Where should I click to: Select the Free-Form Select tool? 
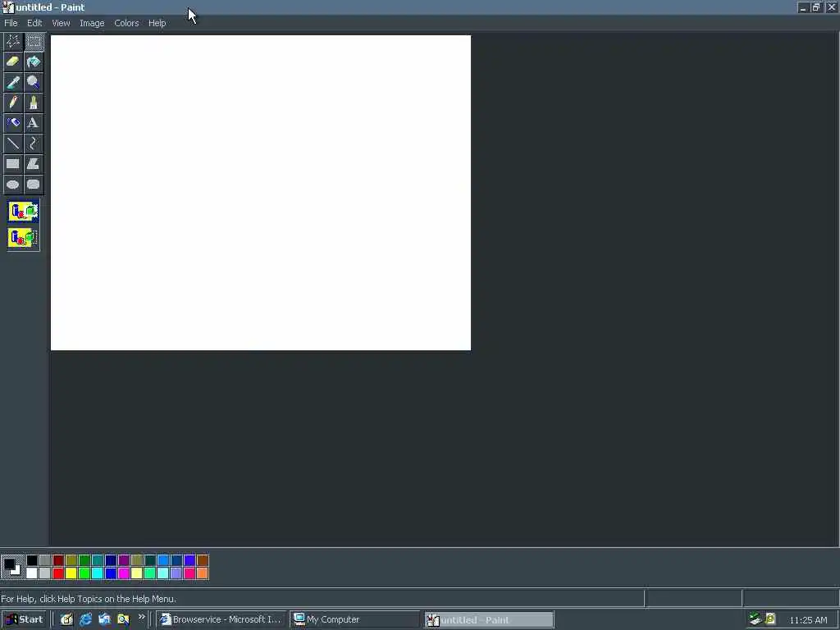click(x=13, y=41)
